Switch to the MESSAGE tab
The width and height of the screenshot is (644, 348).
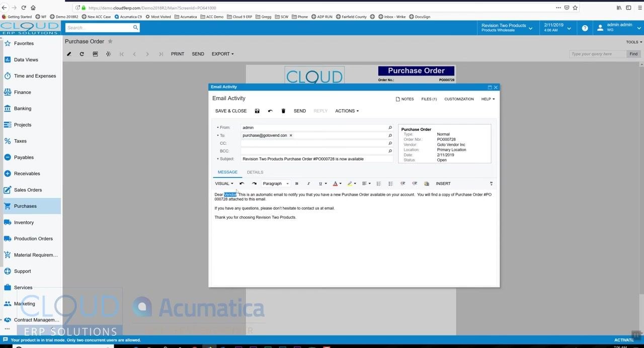coord(227,172)
